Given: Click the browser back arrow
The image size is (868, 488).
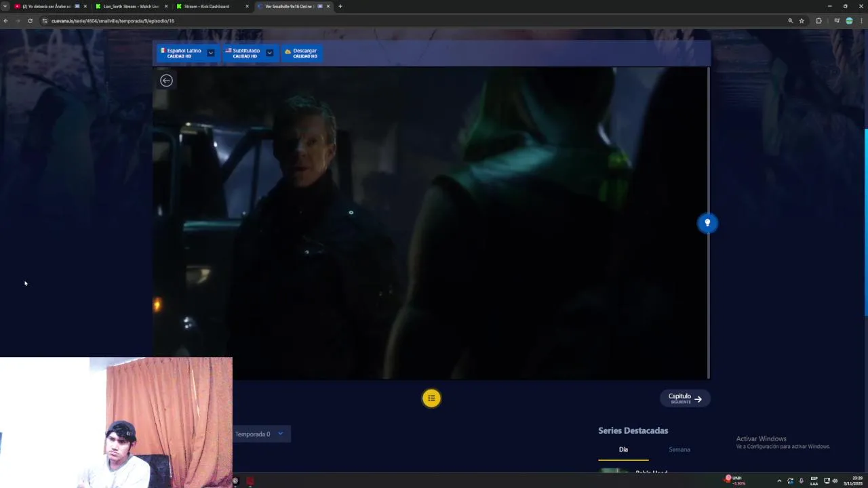Looking at the screenshot, I should 5,21.
